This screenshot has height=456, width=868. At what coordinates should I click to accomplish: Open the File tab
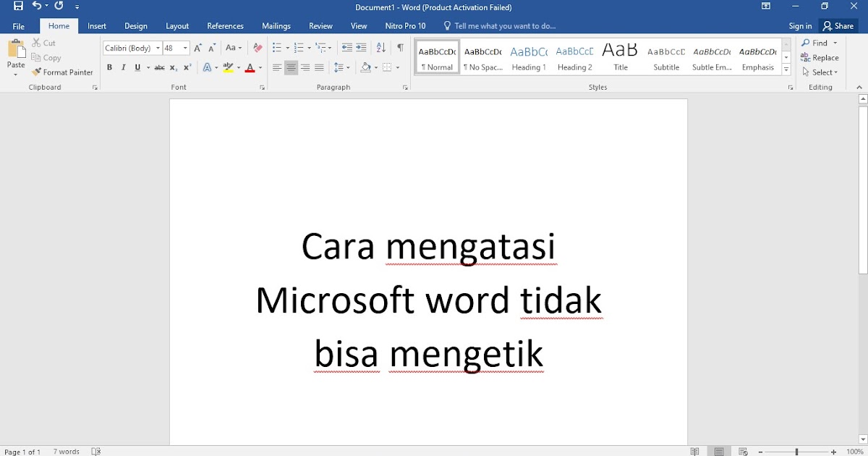coord(19,26)
